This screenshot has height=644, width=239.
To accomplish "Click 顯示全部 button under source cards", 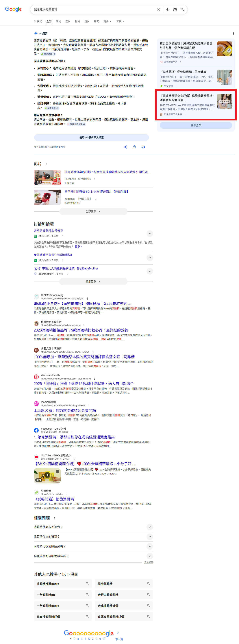I will point(196,125).
